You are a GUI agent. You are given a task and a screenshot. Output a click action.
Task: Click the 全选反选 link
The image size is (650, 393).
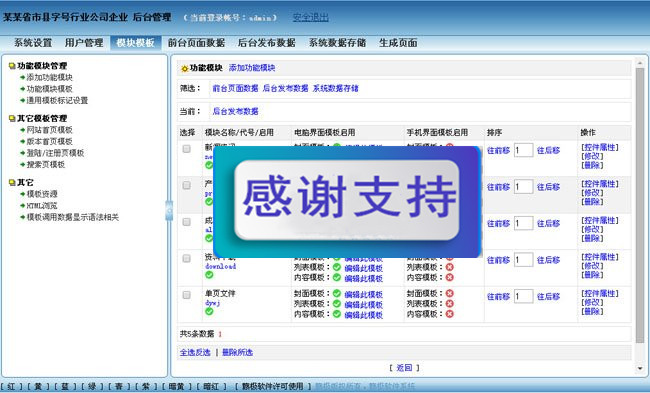[195, 352]
